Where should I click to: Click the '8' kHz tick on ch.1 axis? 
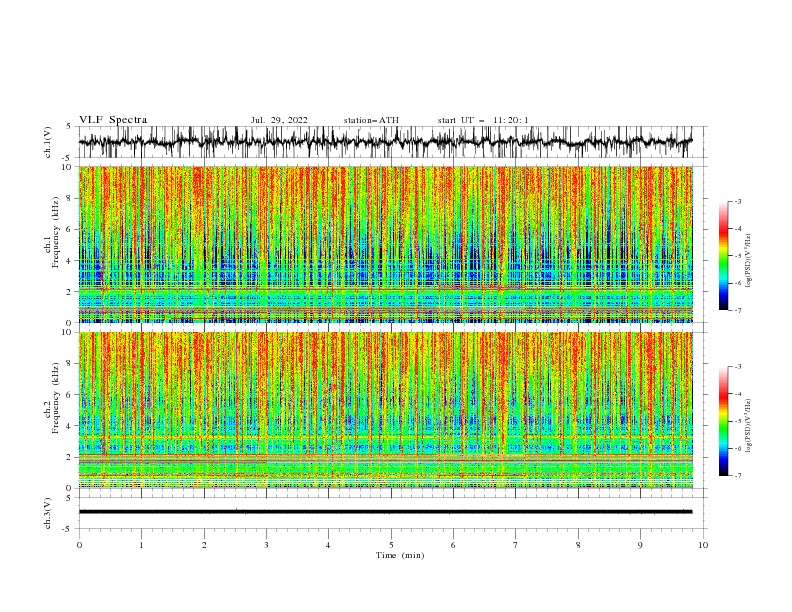tap(71, 198)
